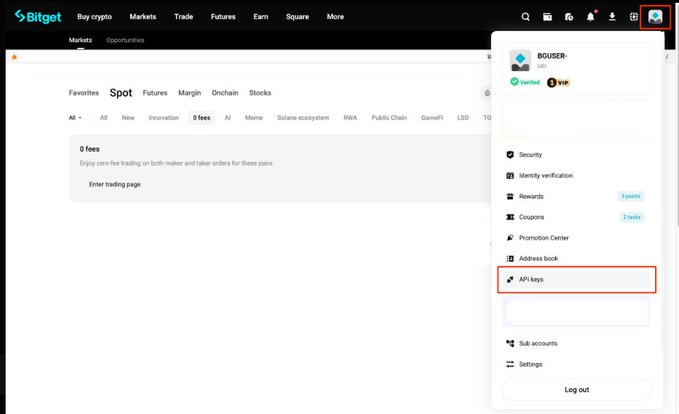
Task: Click the 0 fees section heading
Action: coord(90,149)
